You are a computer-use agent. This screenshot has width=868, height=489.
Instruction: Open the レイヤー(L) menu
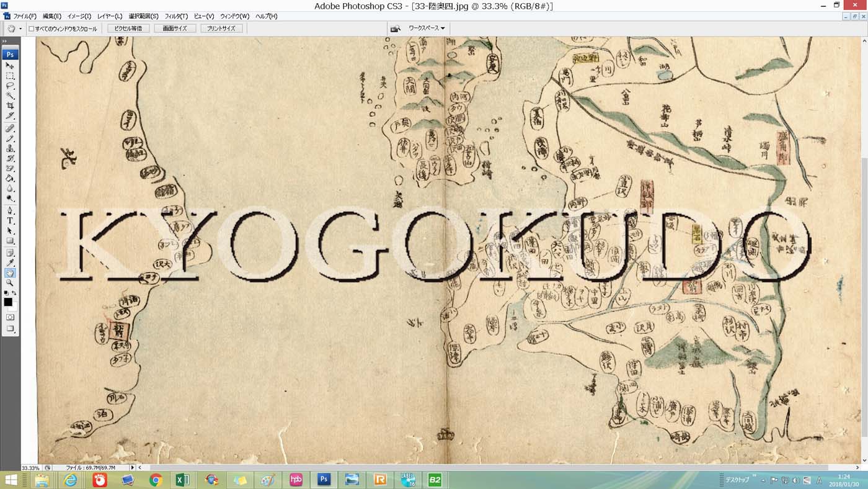[x=110, y=16]
